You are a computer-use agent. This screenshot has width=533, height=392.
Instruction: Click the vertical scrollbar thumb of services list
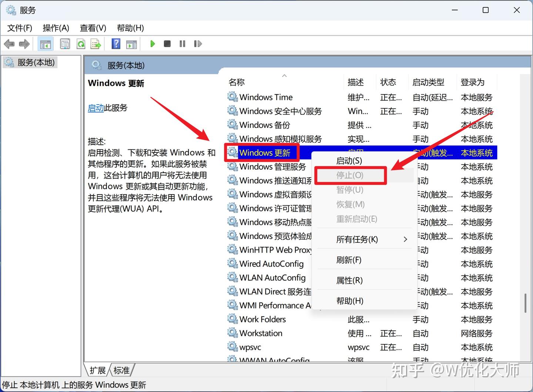525,303
